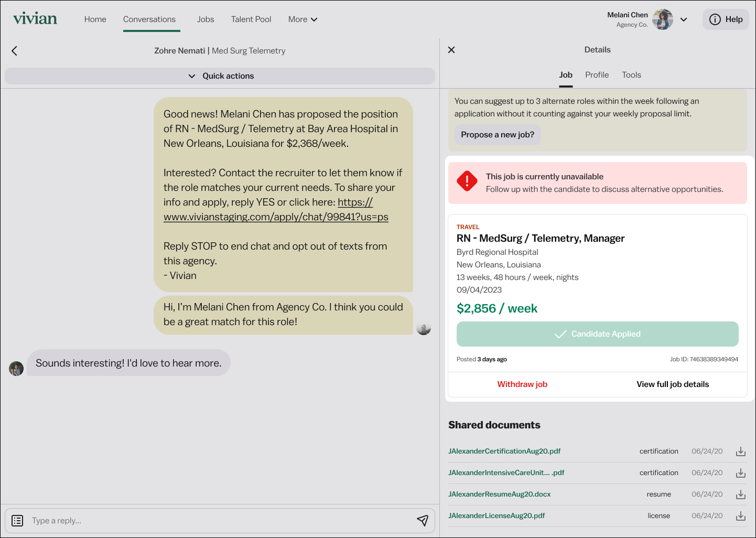The height and width of the screenshot is (538, 756).
Task: Click the Posted 3 days ago text
Action: [482, 359]
